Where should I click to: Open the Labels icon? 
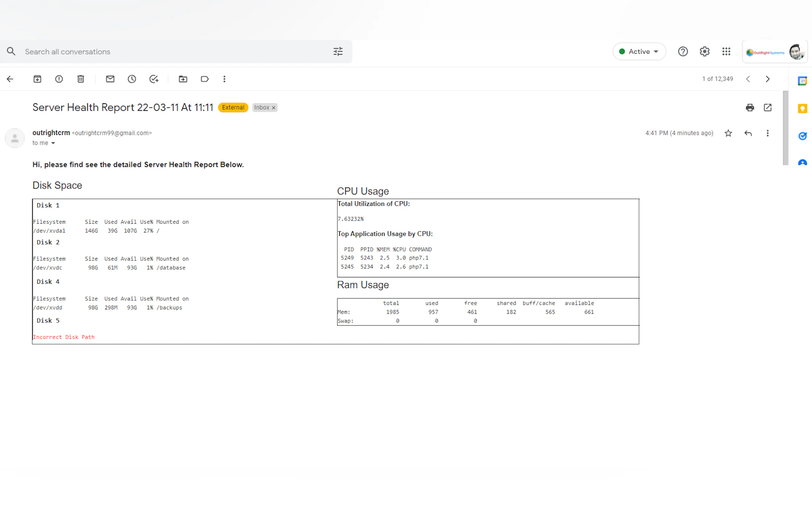click(204, 79)
